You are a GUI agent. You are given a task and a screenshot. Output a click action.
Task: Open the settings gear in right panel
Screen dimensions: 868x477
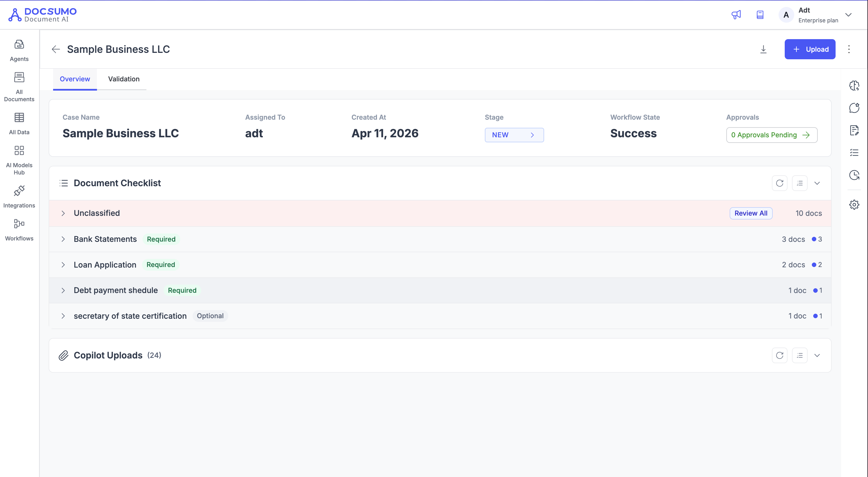[x=854, y=205]
